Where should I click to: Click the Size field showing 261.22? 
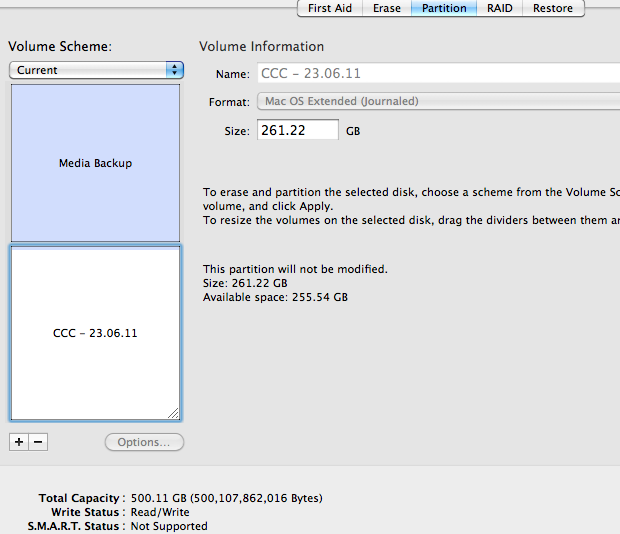coord(298,130)
